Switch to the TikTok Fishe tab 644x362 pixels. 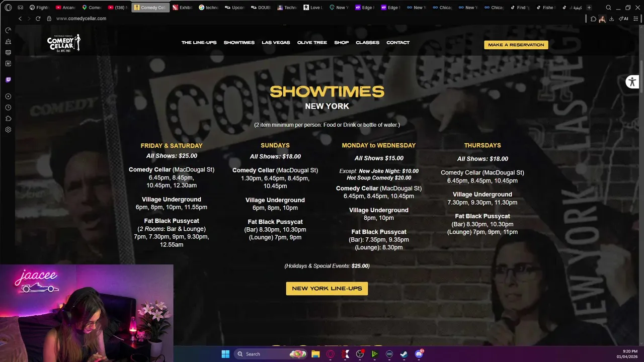point(546,8)
